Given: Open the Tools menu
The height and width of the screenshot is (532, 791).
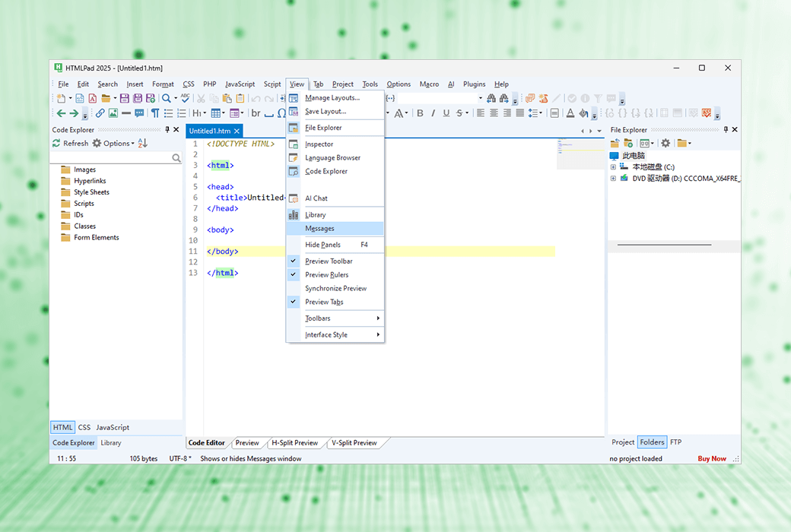Looking at the screenshot, I should coord(370,84).
